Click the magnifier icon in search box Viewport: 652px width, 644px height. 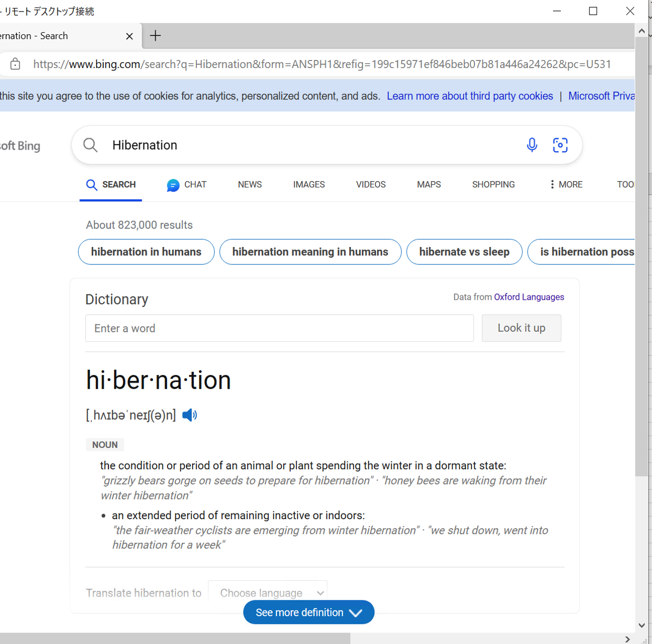91,145
